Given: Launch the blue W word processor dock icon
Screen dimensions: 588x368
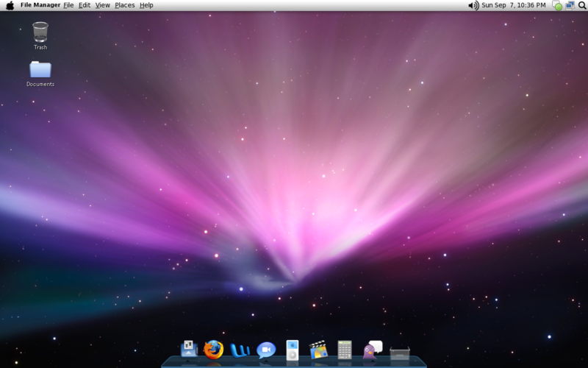Looking at the screenshot, I should [x=240, y=350].
